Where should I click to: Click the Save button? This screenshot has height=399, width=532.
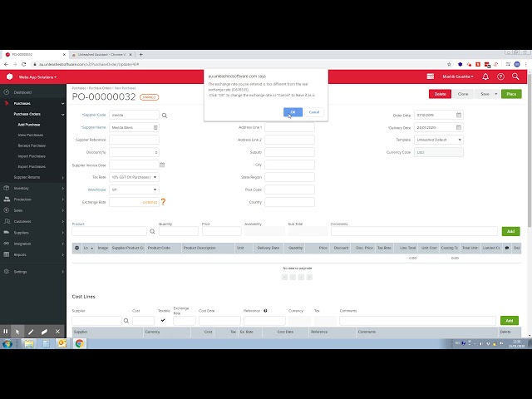click(485, 94)
